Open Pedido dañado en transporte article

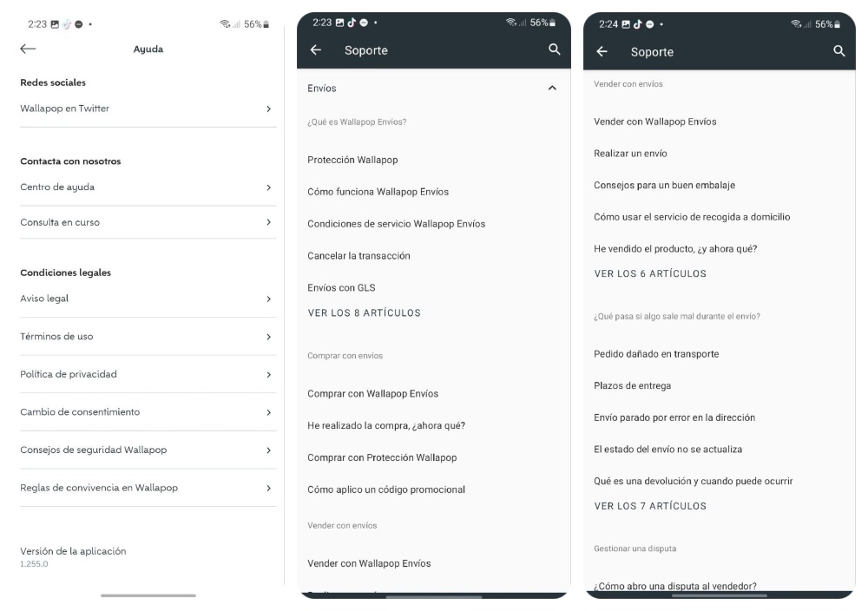coord(656,353)
